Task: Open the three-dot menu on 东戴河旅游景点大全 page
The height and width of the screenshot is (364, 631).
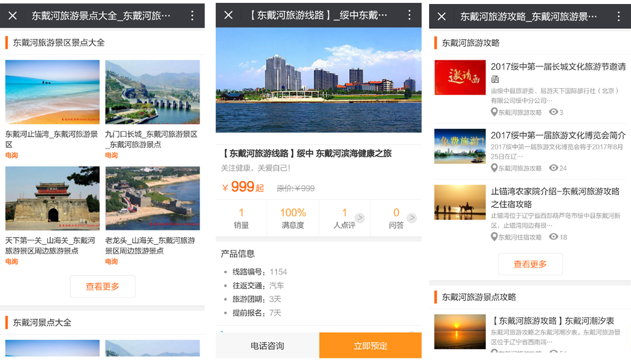Action: pyautogui.click(x=192, y=15)
